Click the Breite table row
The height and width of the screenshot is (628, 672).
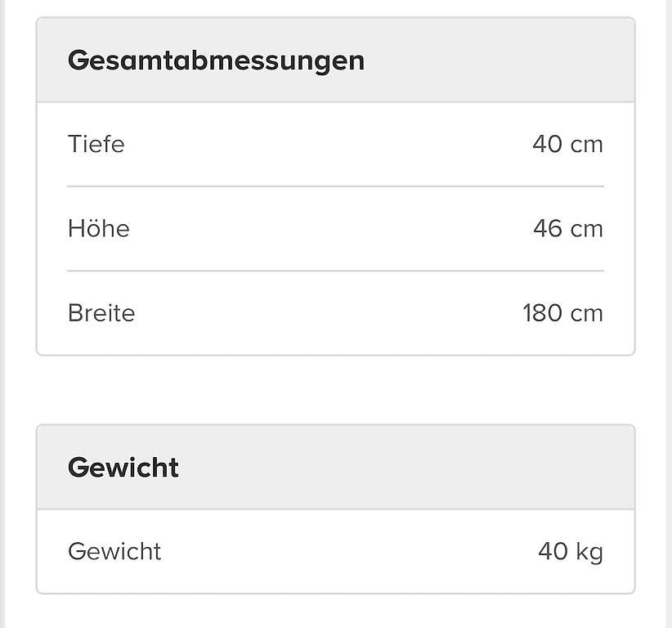coord(335,313)
